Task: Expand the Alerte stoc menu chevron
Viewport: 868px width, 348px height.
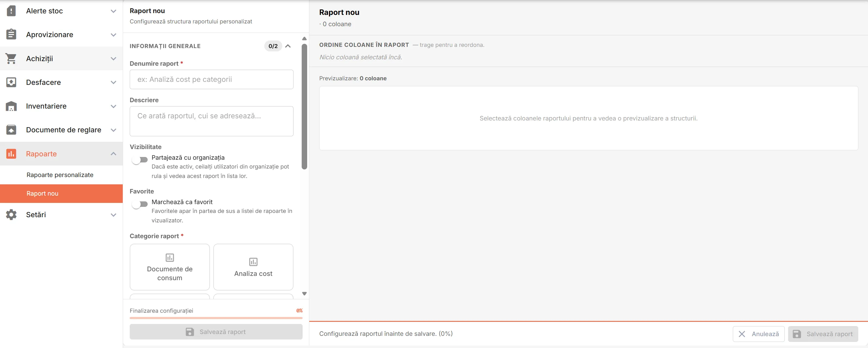Action: coord(114,11)
